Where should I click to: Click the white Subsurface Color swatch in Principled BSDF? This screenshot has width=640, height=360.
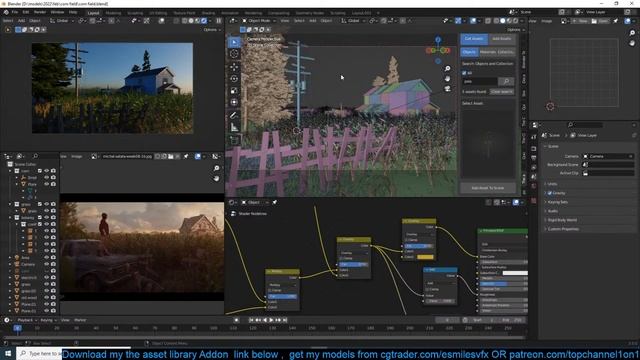[515, 273]
